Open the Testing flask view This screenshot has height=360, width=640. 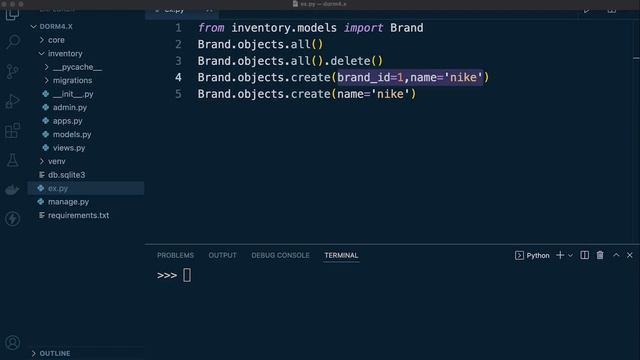[13, 160]
